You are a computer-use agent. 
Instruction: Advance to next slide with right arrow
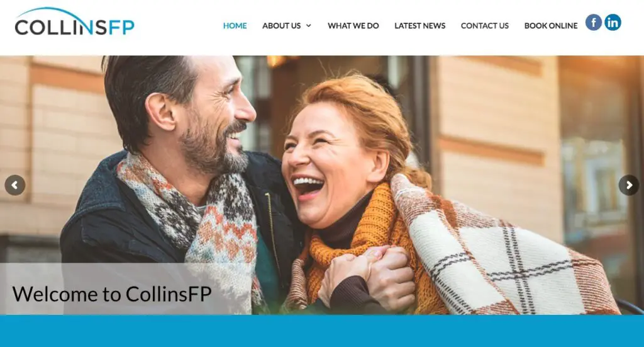pyautogui.click(x=629, y=185)
